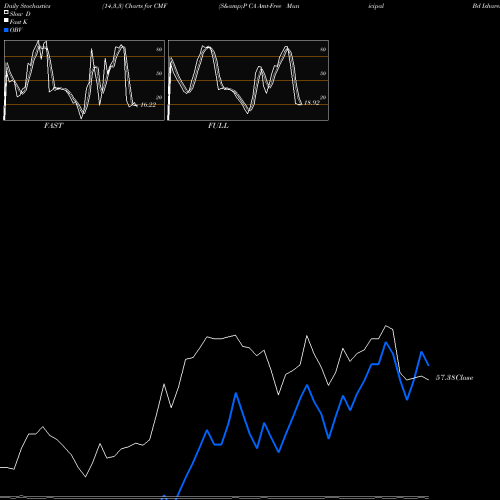This screenshot has height=500, width=500.
Task: Click the 'Slow D' legend text
Action: pyautogui.click(x=20, y=14)
